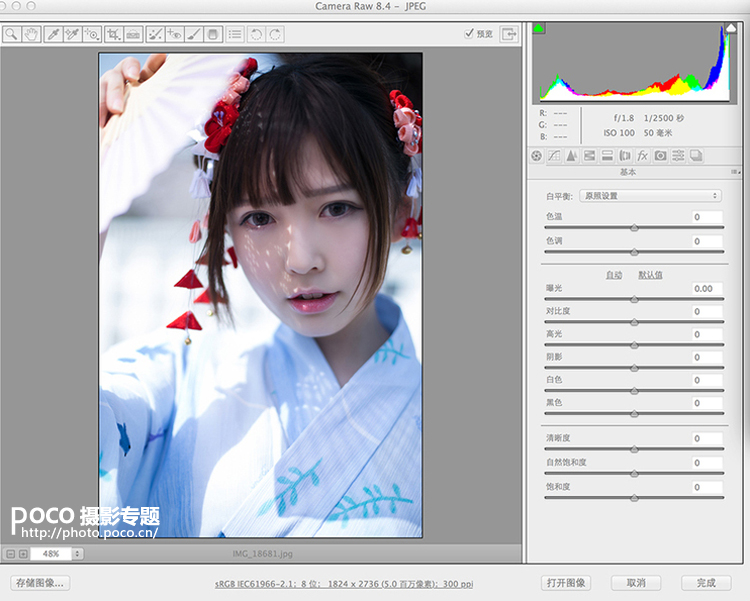Select the Hand tool
The width and height of the screenshot is (750, 601).
point(32,34)
